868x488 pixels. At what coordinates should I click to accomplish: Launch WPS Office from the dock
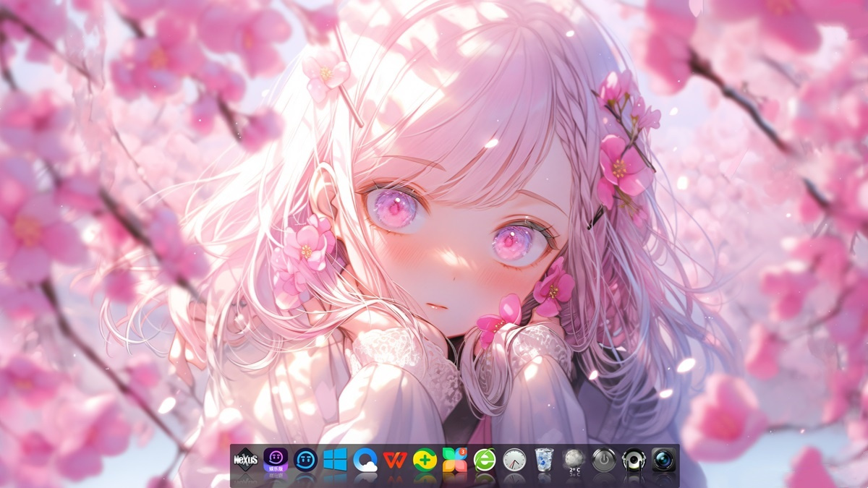coord(395,459)
